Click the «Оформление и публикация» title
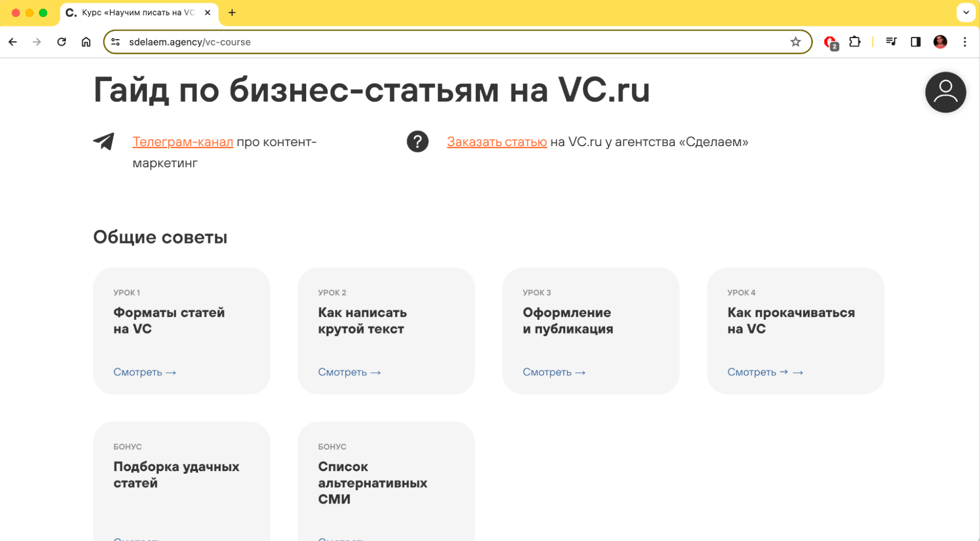Screen dimensions: 980x541 click(x=568, y=321)
